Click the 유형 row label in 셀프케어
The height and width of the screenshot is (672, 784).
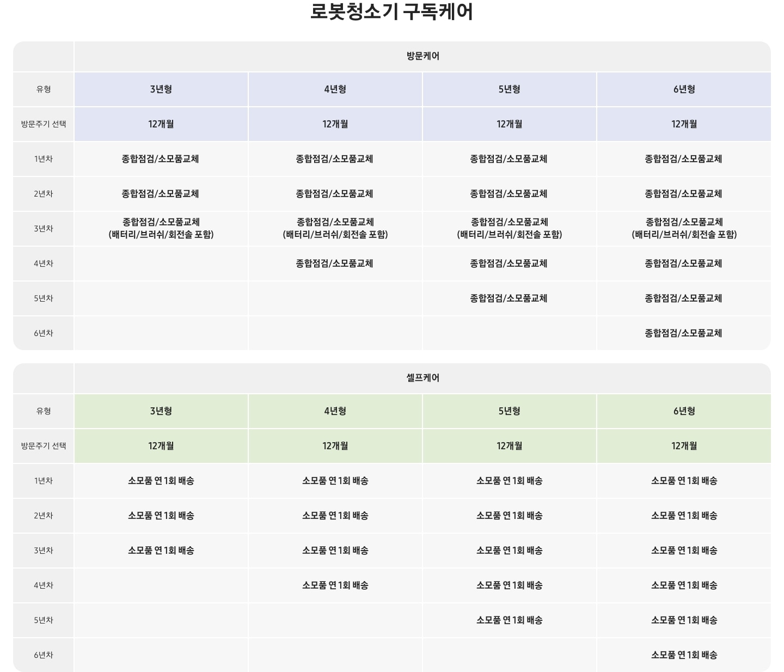(x=44, y=411)
